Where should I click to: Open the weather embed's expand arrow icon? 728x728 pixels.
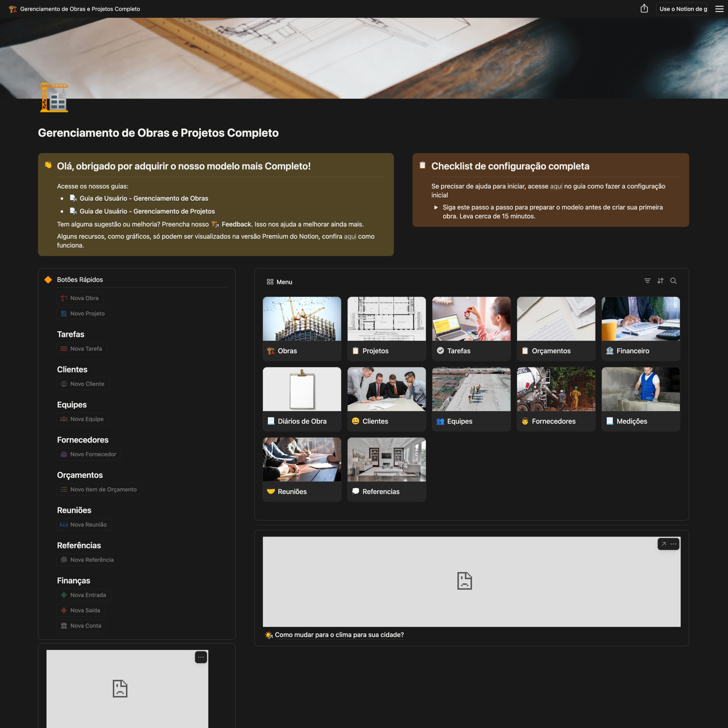tap(663, 544)
